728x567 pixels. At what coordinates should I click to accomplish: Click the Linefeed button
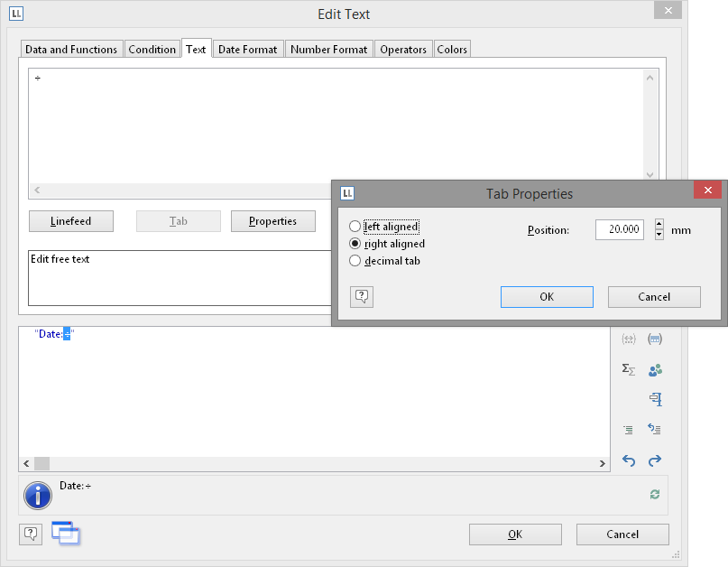(72, 221)
